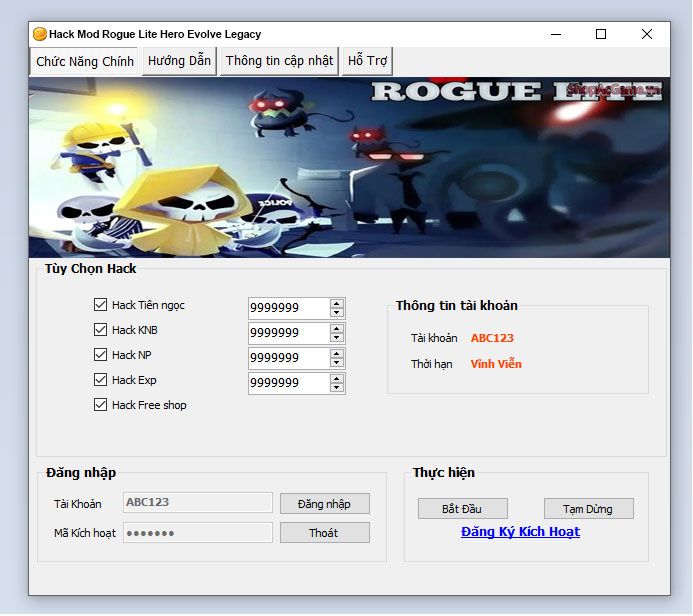
Task: Click the Rogue Lite banner image
Action: pos(349,167)
